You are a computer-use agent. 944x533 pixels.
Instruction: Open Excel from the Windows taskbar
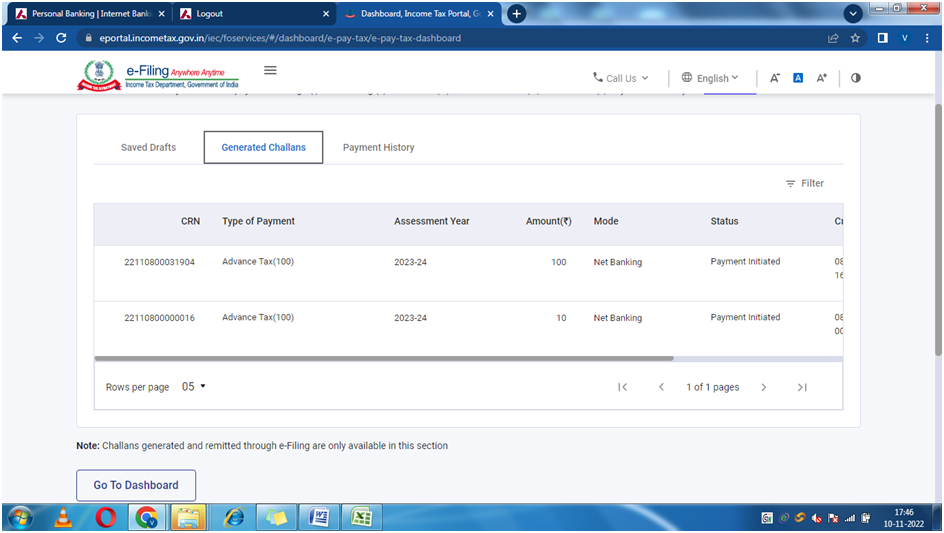click(362, 517)
